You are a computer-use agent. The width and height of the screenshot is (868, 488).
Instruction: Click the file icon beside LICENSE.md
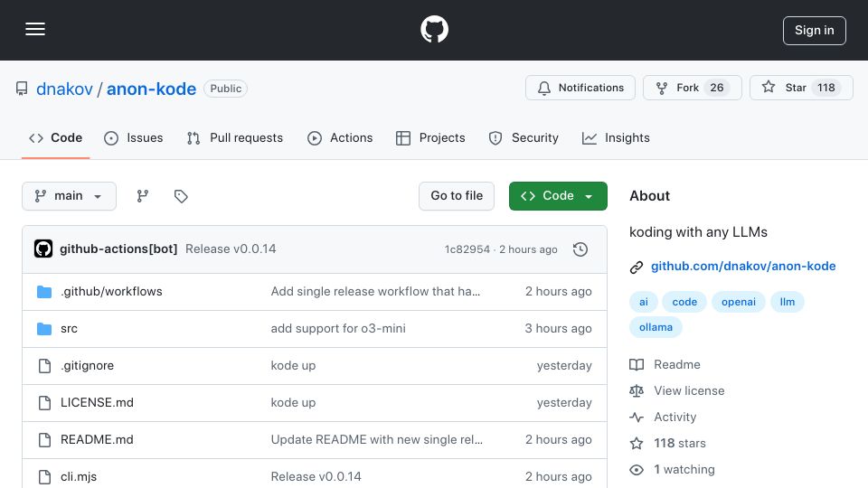pyautogui.click(x=44, y=403)
